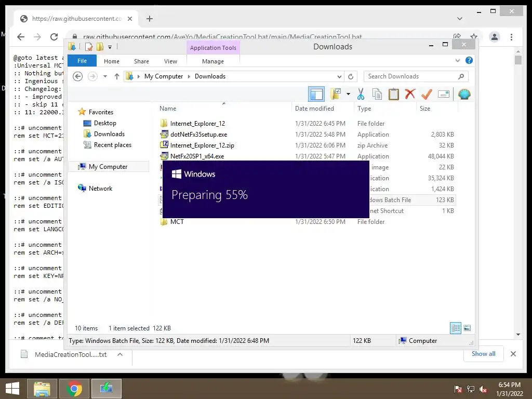
Task: Click the Search Downloads field
Action: click(x=416, y=76)
